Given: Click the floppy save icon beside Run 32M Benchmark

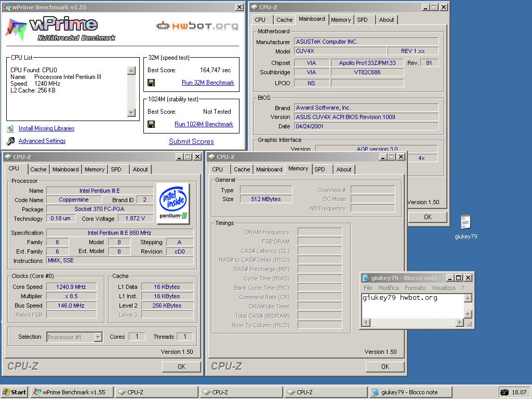Looking at the screenshot, I should [151, 83].
